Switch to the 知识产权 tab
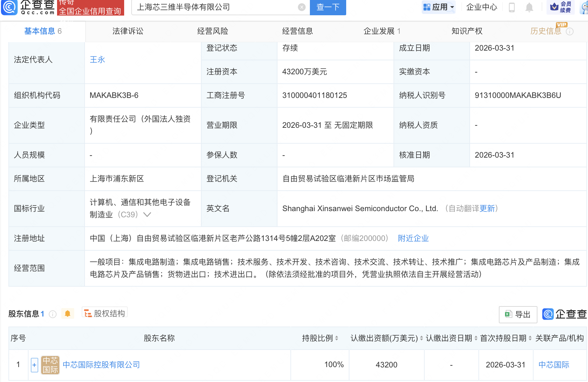 (x=467, y=31)
